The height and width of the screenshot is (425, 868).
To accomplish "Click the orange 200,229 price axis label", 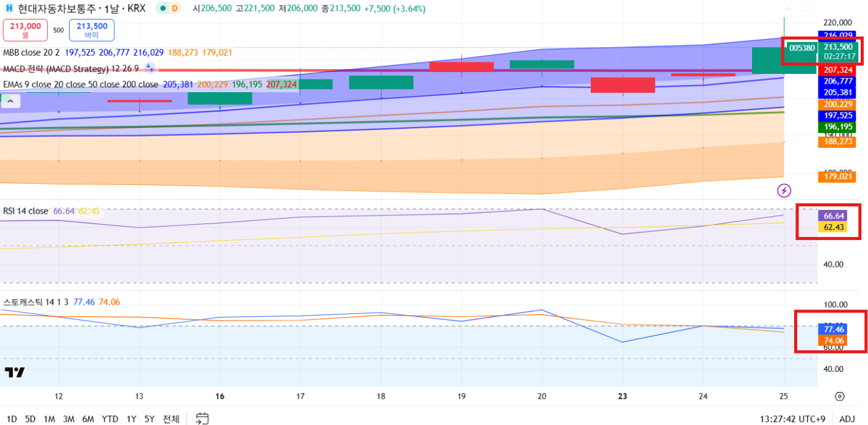I will point(838,104).
